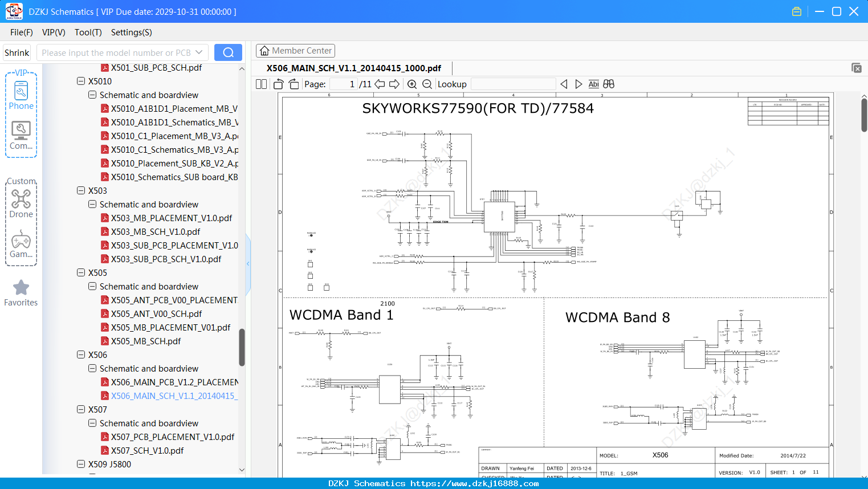This screenshot has height=489, width=868.
Task: Click the DZKJ app logo
Action: (x=14, y=11)
